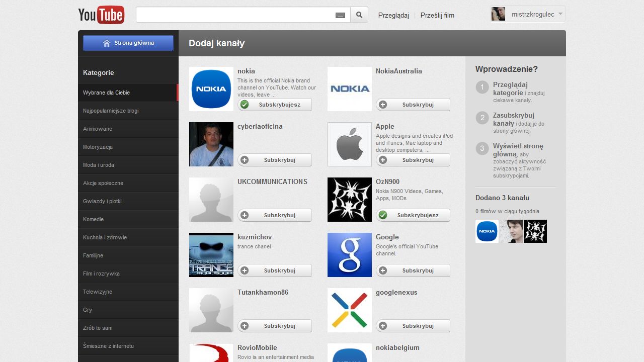Unsubscribe from OzN900 via Subskrybujesz button
The image size is (644, 362).
tap(413, 215)
